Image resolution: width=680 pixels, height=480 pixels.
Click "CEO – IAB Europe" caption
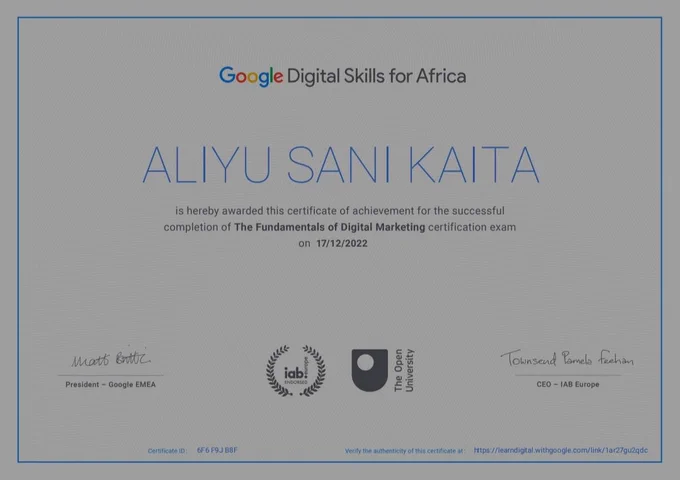[568, 384]
